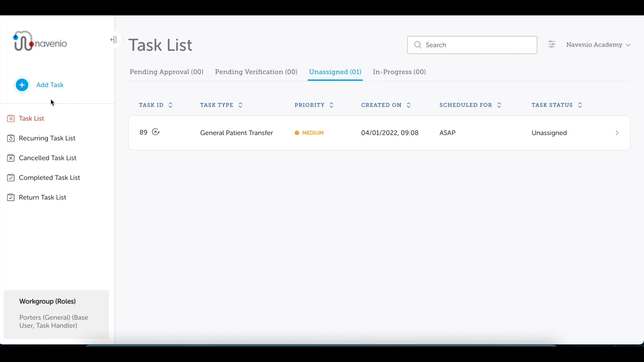Click the Task List sidebar icon
Viewport: 644px width, 362px height.
pyautogui.click(x=11, y=119)
